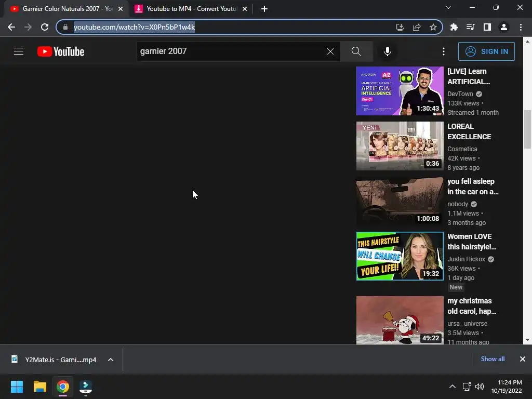Start voice search with the microphone
The image size is (532, 399).
pos(387,51)
